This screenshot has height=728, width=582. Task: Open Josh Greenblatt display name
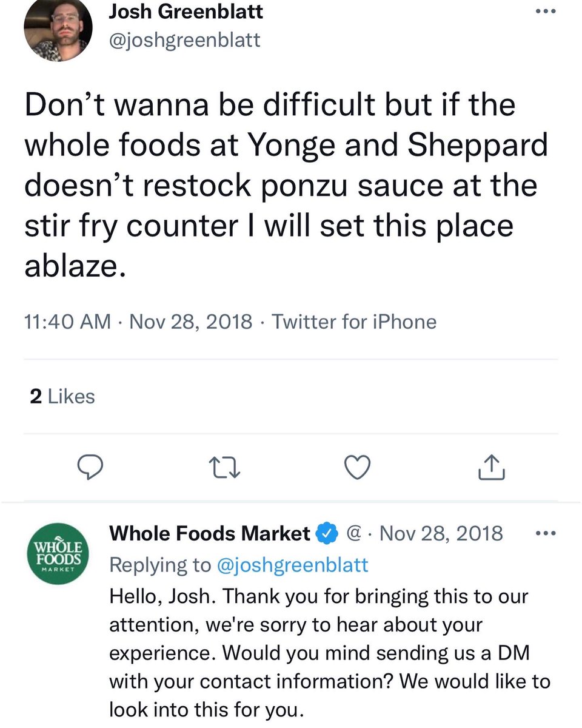(186, 11)
